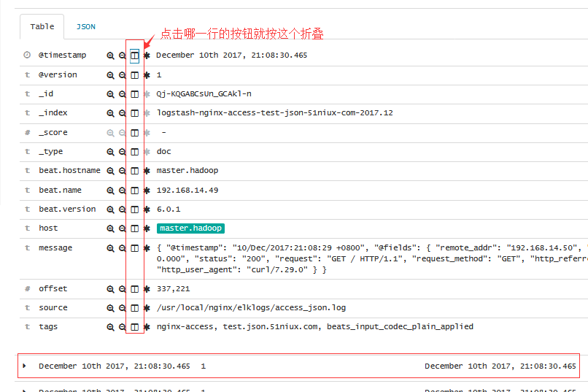Image resolution: width=588 pixels, height=392 pixels.
Task: Filter for the tags field value
Action: [x=110, y=327]
